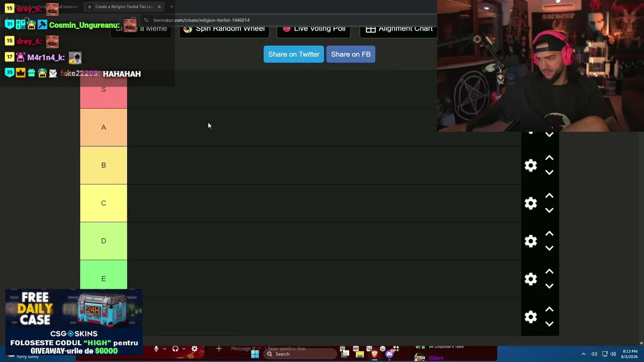Click the CSGO Skins free daily case ad
This screenshot has width=644, height=362.
[74, 322]
